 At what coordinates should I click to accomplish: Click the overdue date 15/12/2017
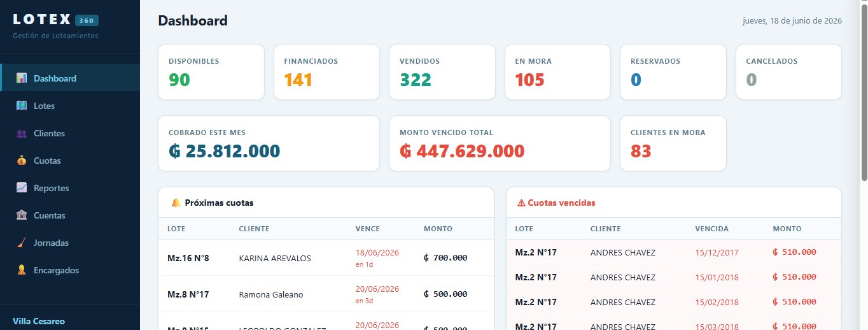click(x=717, y=252)
